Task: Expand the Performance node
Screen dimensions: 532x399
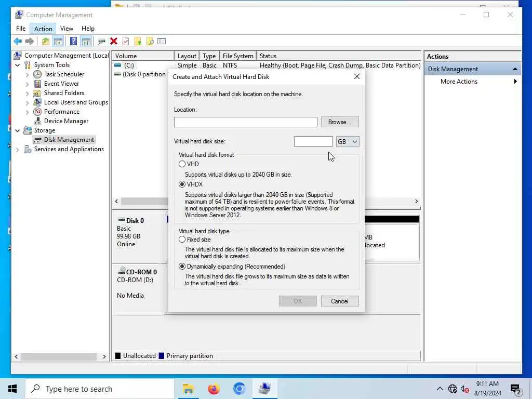Action: point(27,112)
